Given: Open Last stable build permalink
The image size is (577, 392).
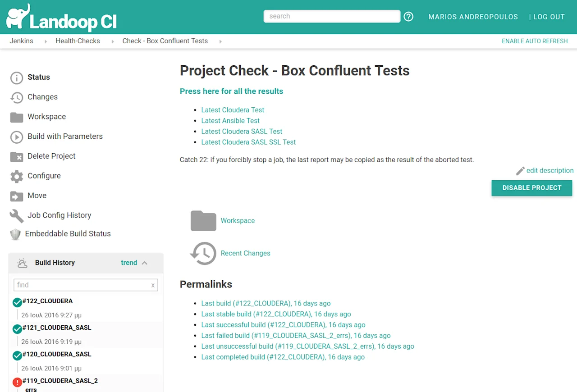Looking at the screenshot, I should 276,315.
